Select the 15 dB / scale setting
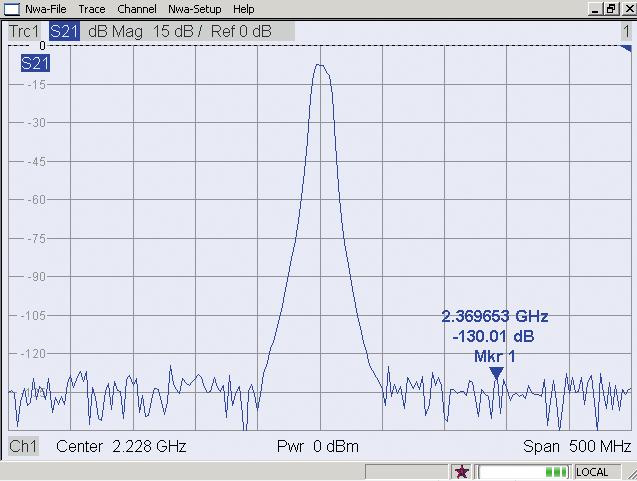 coord(177,31)
